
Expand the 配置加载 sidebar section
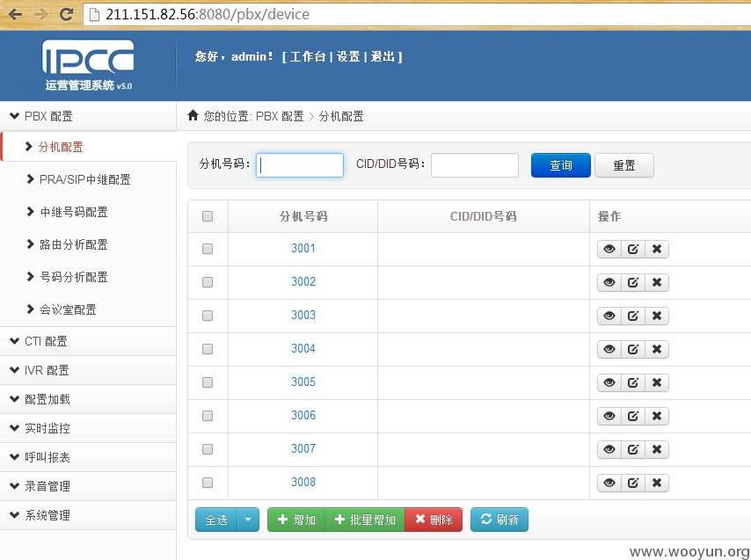point(88,400)
